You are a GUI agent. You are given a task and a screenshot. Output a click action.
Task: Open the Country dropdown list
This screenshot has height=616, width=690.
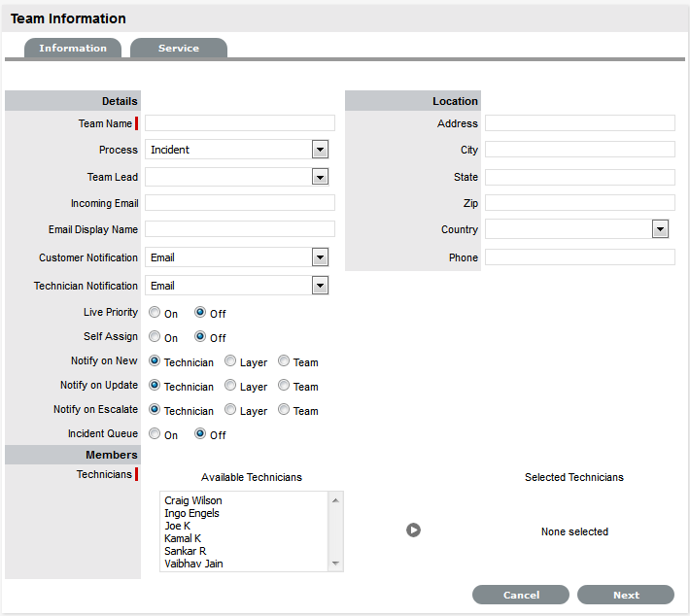[x=660, y=229]
